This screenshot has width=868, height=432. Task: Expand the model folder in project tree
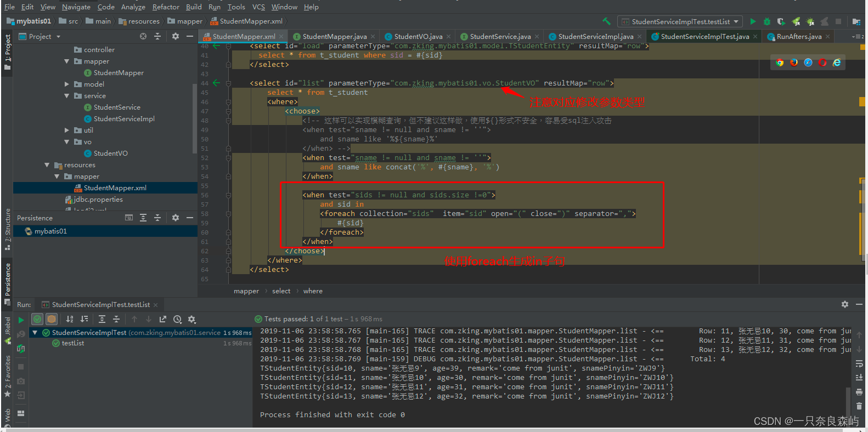coord(67,84)
